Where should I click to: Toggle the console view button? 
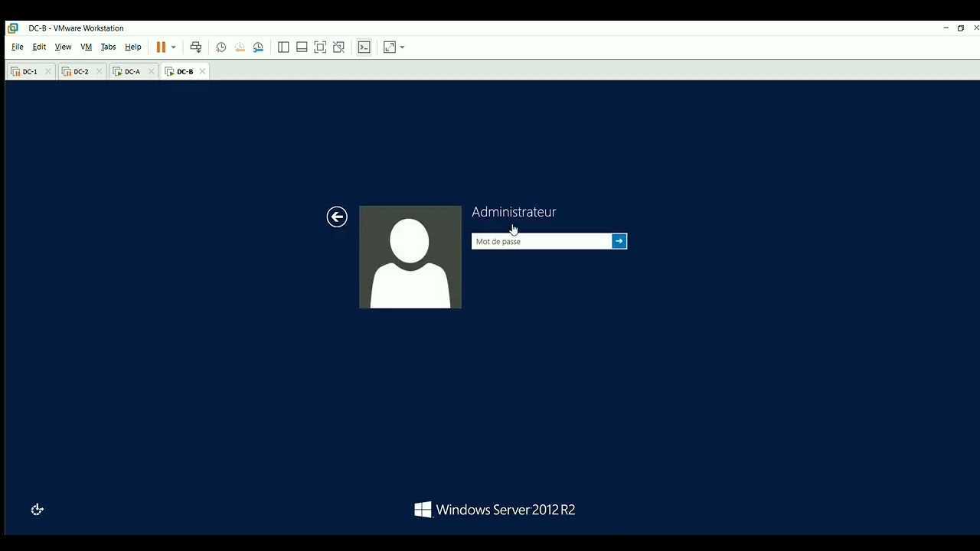click(364, 47)
